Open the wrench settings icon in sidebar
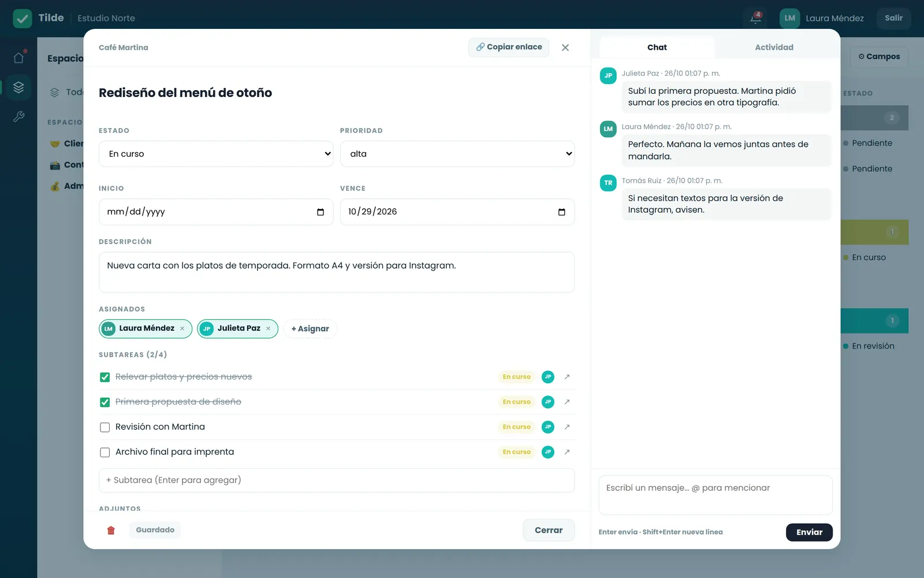This screenshot has width=924, height=578. [x=18, y=117]
